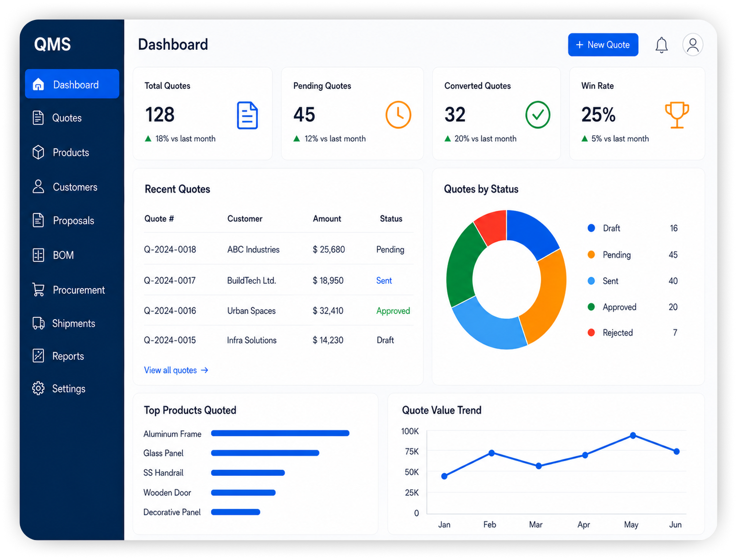Click the 128 total quotes value
This screenshot has height=560, width=737.
pos(160,115)
